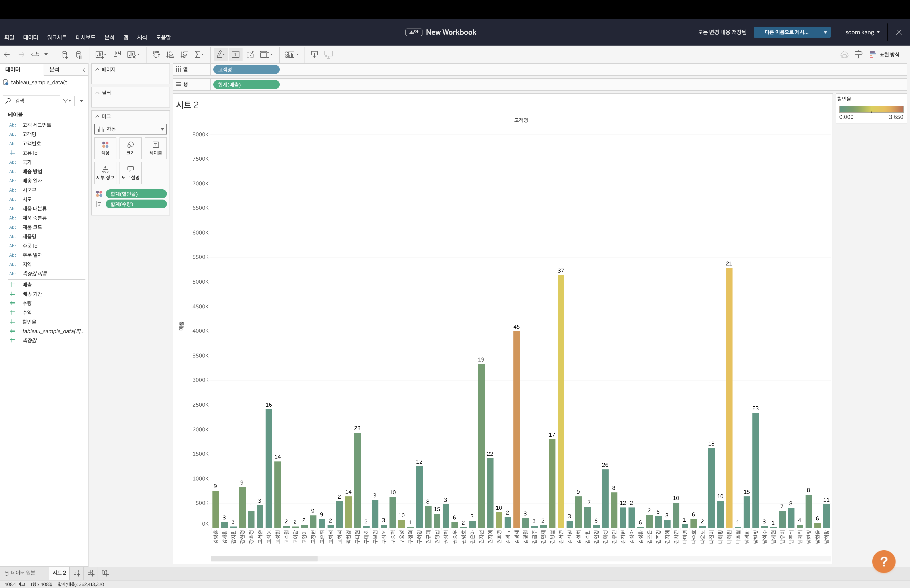
Task: Click the orange help question button
Action: click(884, 561)
